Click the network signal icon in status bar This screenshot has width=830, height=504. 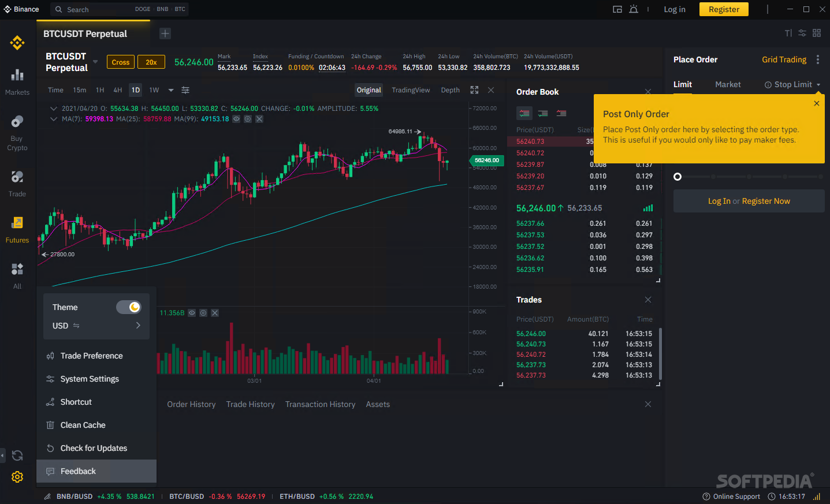(x=817, y=496)
